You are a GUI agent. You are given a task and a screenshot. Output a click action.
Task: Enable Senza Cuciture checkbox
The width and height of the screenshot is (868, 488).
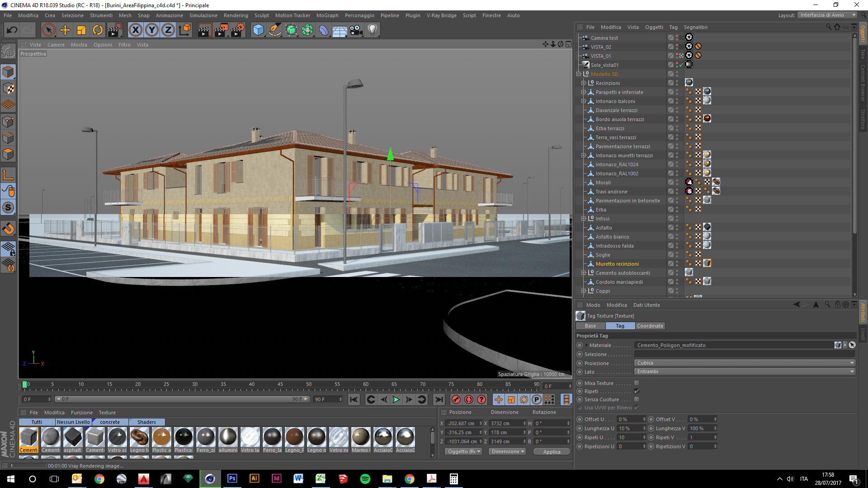pos(637,399)
